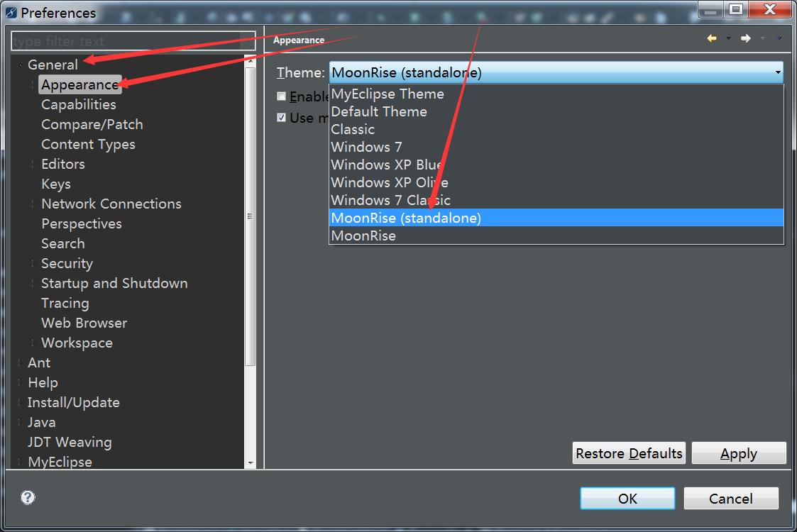Image resolution: width=797 pixels, height=532 pixels.
Task: Expand the Network Connections node arrow
Action: (x=33, y=204)
